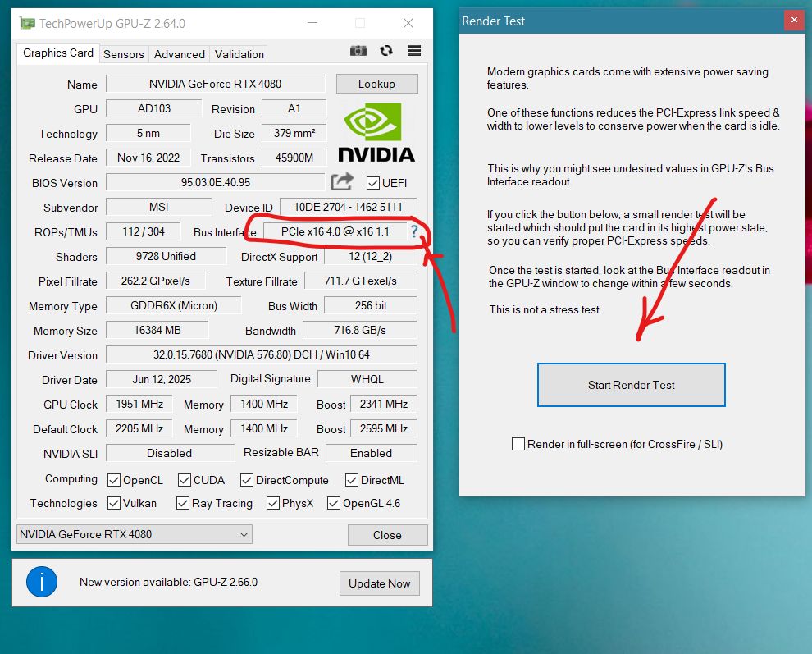Image resolution: width=812 pixels, height=654 pixels.
Task: Enable Render in full-screen checkbox
Action: [518, 444]
